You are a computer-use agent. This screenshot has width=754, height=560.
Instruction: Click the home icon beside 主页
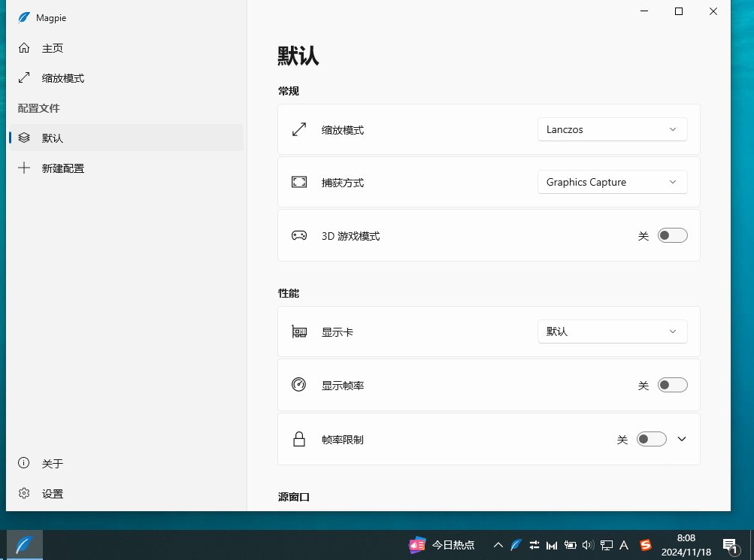click(x=24, y=48)
